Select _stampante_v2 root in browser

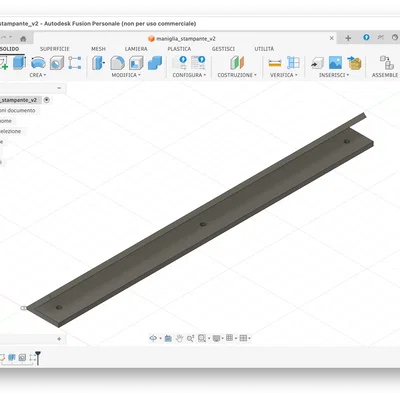(19, 100)
